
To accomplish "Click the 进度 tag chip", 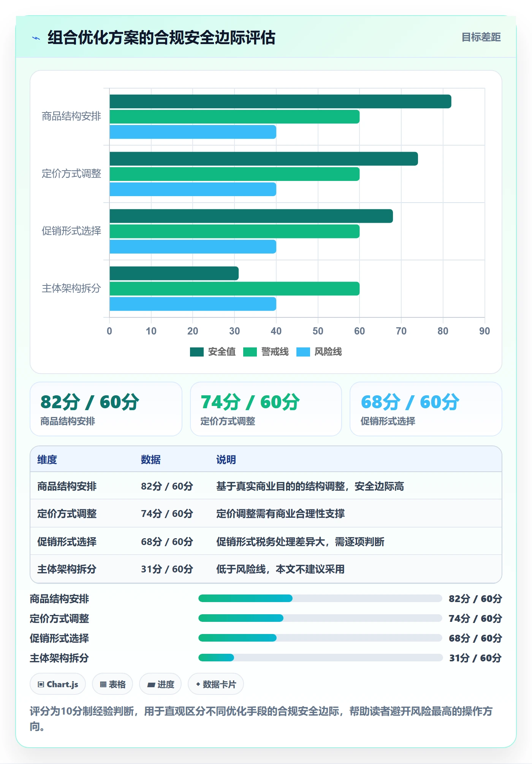I will click(x=160, y=684).
